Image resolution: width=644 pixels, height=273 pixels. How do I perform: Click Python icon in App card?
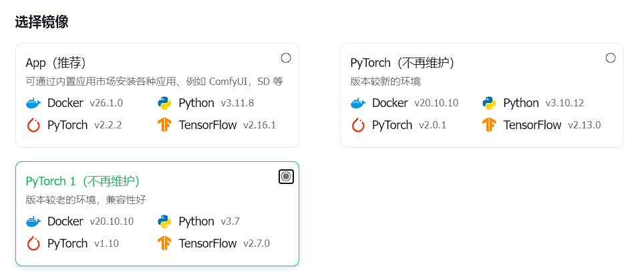click(164, 103)
